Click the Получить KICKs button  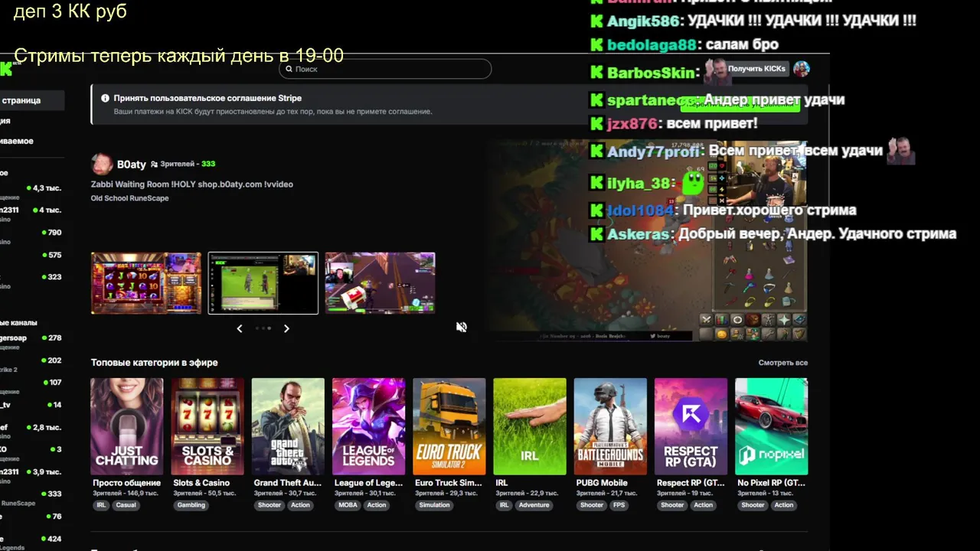coord(756,69)
